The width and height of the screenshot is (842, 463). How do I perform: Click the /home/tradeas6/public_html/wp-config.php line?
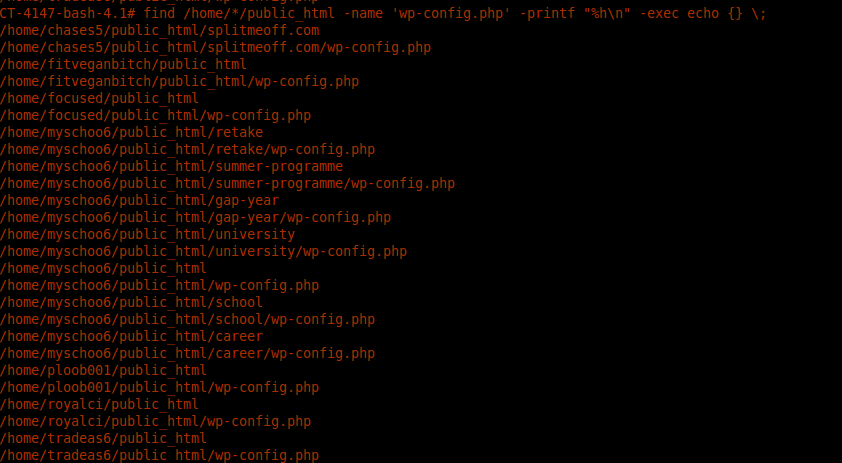tap(160, 455)
